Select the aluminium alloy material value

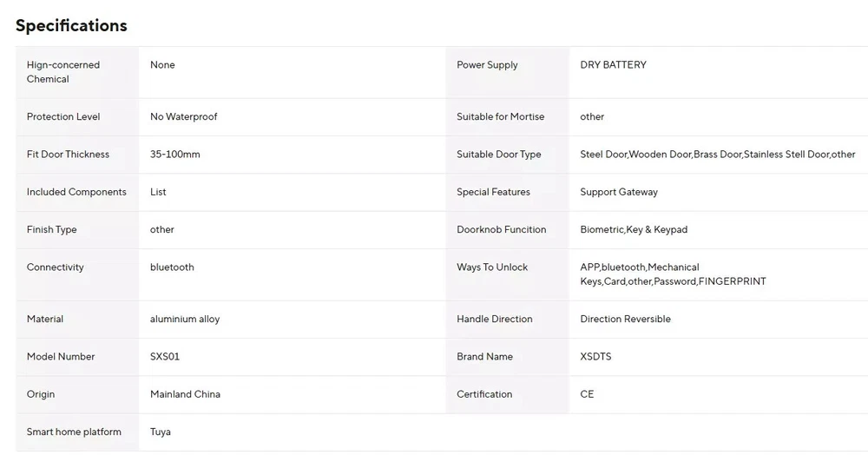(185, 320)
